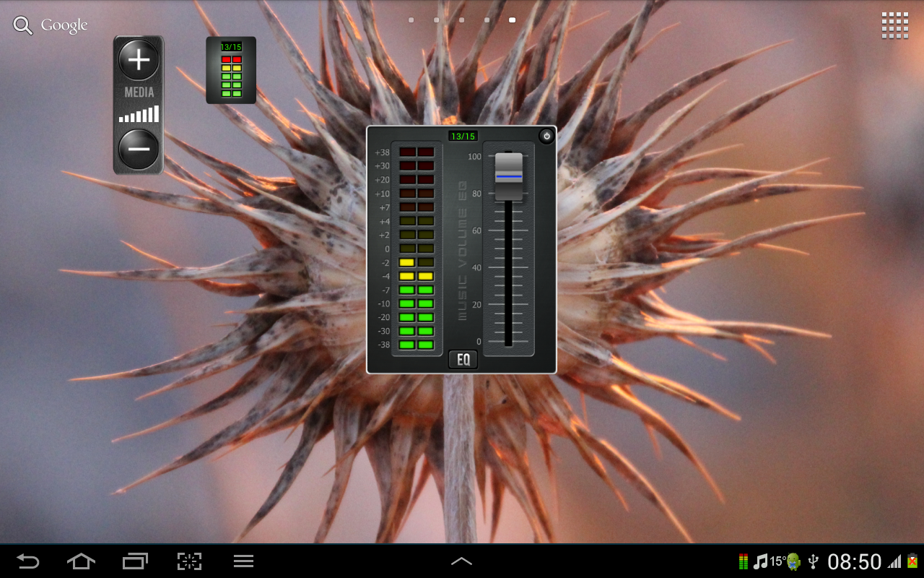Tap the music note status icon
924x578 pixels.
click(x=761, y=561)
